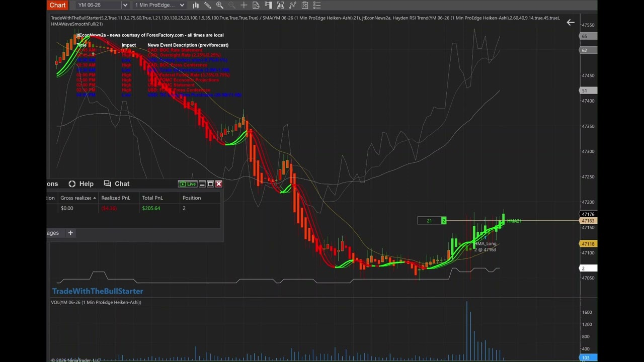
Task: Sort by Gross realized column arrow
Action: [x=94, y=198]
